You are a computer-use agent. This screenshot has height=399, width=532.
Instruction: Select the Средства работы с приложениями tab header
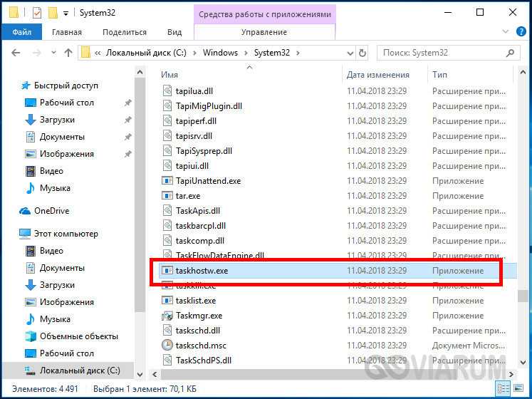[x=265, y=14]
